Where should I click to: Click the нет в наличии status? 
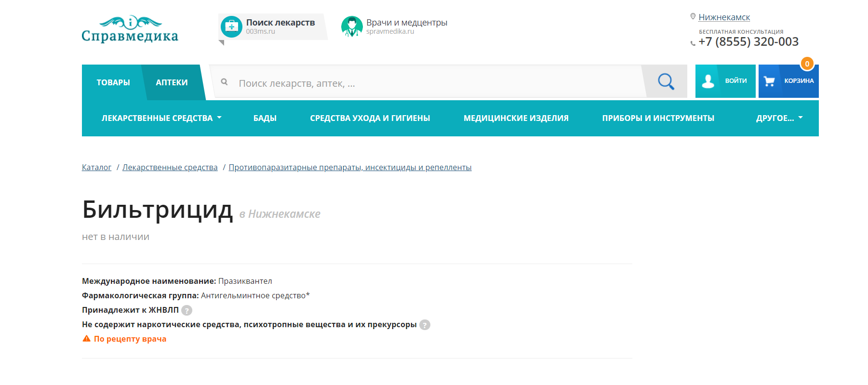116,237
